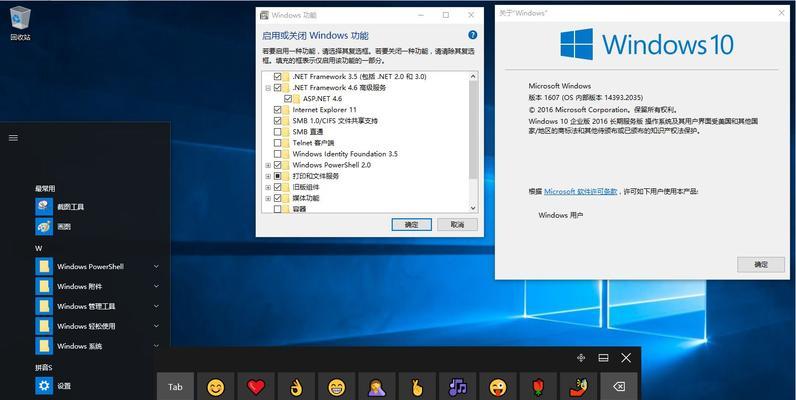The width and height of the screenshot is (796, 400).
Task: Expand Windows 附件 chevron in Start
Action: coord(156,286)
